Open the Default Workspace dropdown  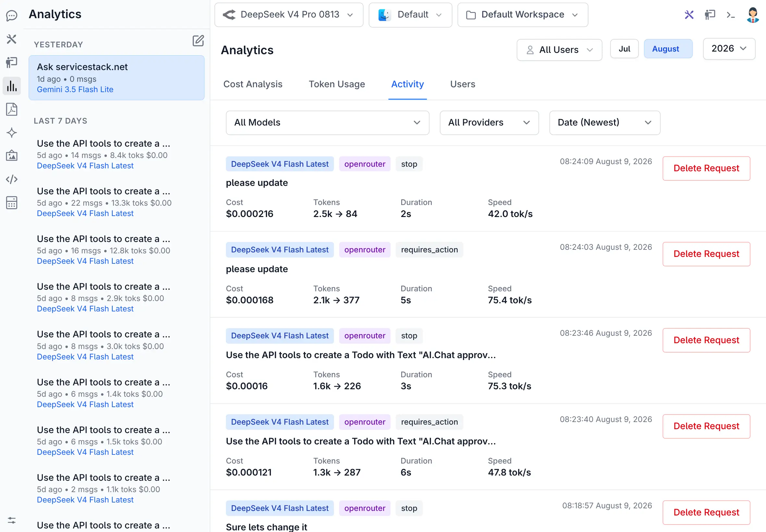pyautogui.click(x=523, y=15)
